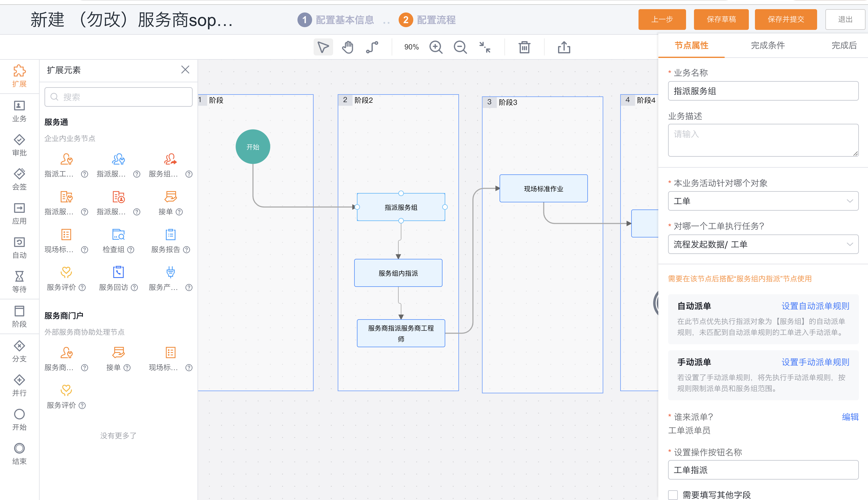
Task: Open the 审批 sidebar item
Action: tap(19, 145)
